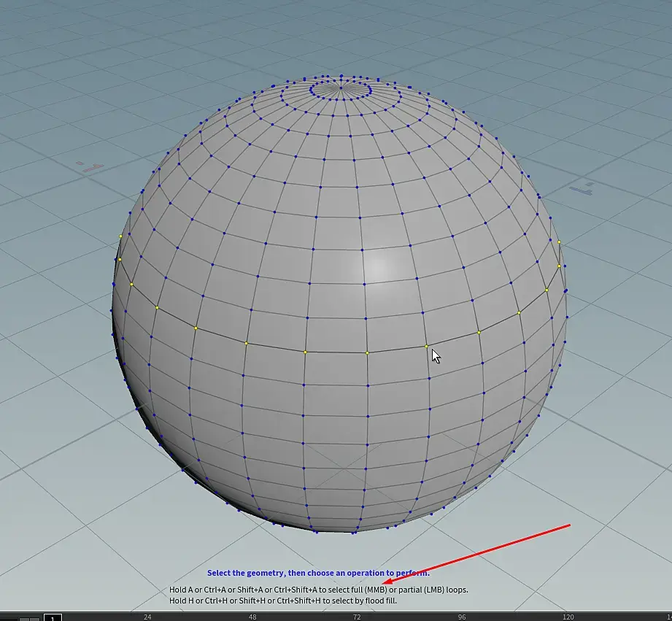Click frame 24 on the timeline

click(147, 617)
